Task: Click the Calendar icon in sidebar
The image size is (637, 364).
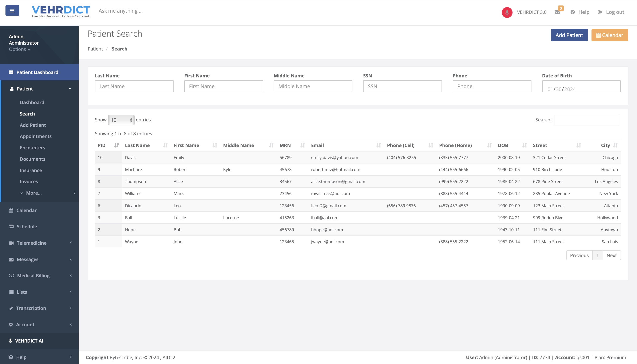Action: click(x=11, y=210)
